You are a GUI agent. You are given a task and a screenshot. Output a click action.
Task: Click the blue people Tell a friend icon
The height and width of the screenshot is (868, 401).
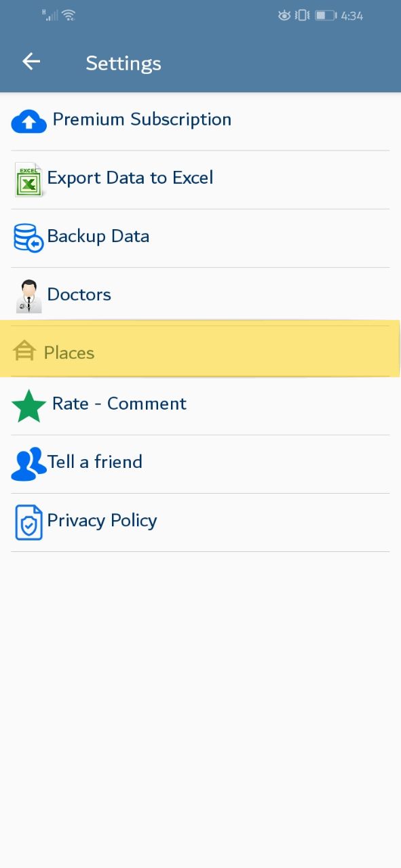29,465
